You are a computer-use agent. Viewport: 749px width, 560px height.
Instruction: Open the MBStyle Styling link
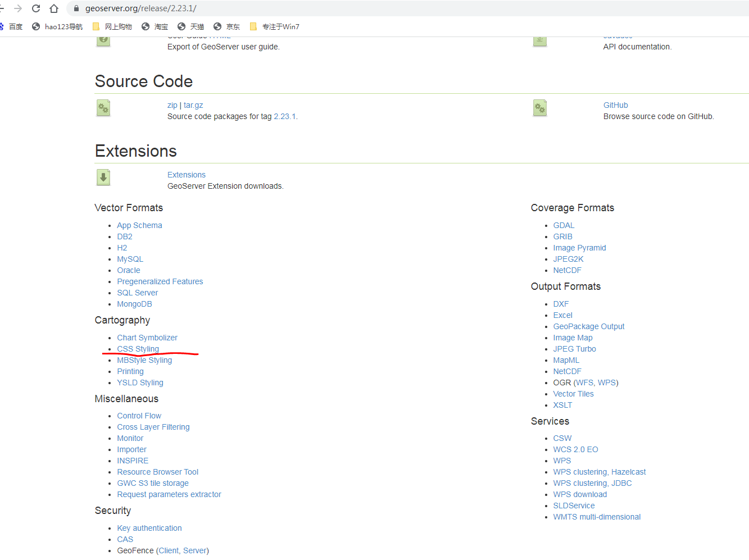(144, 360)
